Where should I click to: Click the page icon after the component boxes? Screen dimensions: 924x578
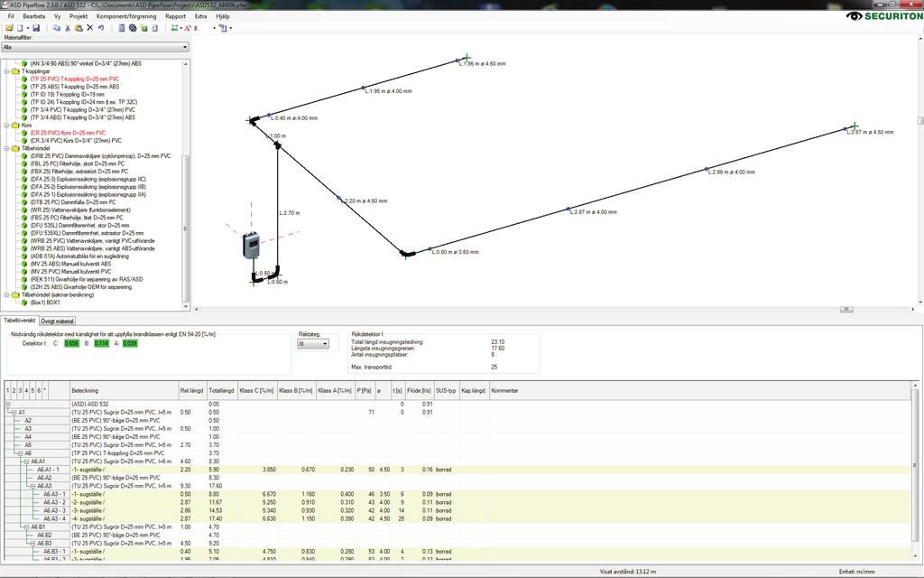154,28
